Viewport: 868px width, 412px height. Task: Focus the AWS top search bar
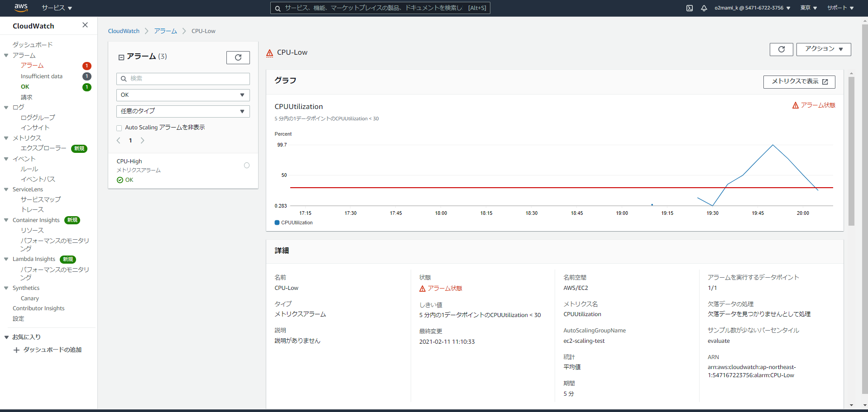coord(380,8)
